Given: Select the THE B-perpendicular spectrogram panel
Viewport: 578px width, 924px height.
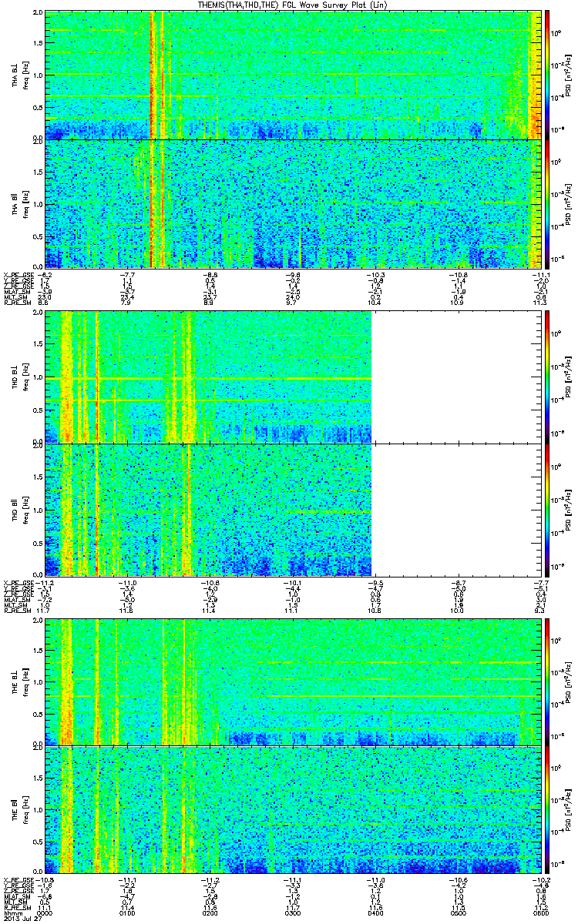Looking at the screenshot, I should [x=293, y=682].
